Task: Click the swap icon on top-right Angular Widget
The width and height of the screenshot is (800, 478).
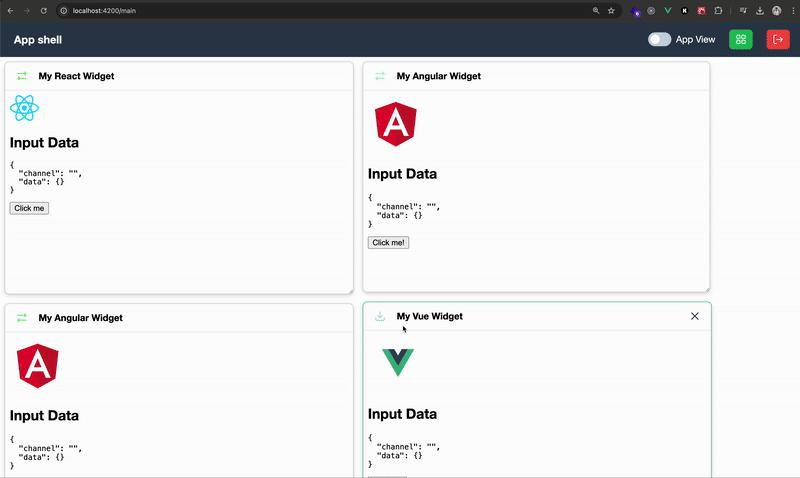Action: tap(380, 76)
